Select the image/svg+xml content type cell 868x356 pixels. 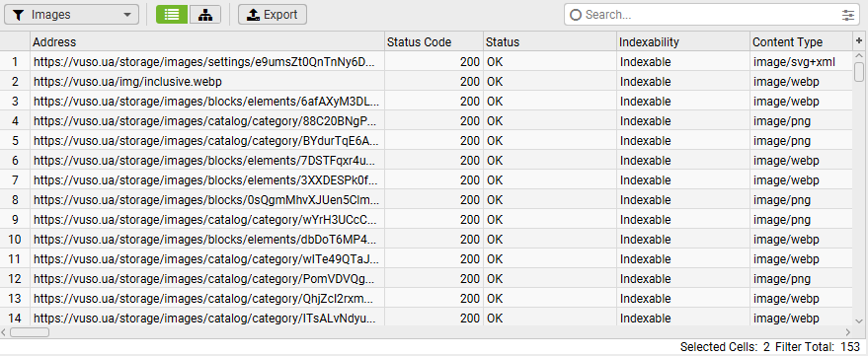pyautogui.click(x=801, y=62)
